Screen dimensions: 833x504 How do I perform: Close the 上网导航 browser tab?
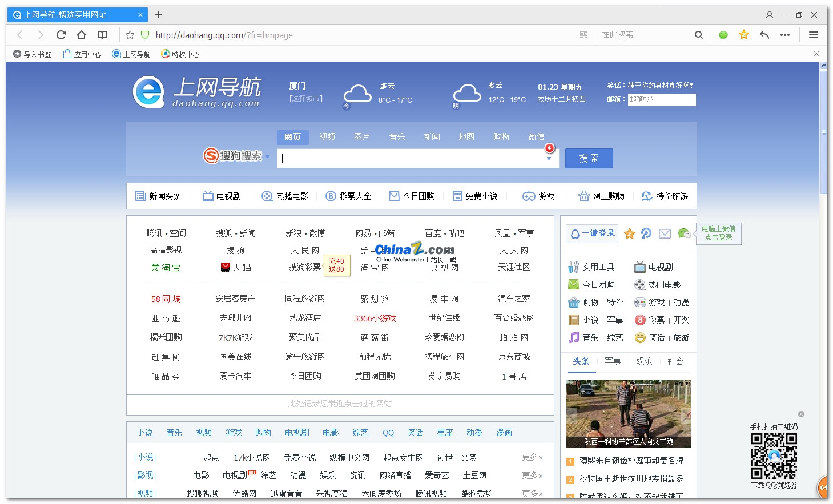[140, 15]
